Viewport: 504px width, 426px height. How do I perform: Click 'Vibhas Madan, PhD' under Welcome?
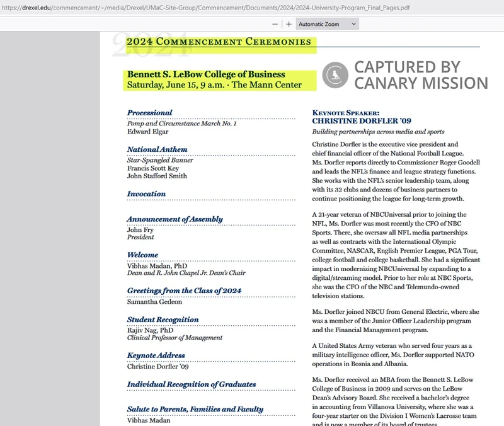pyautogui.click(x=157, y=266)
